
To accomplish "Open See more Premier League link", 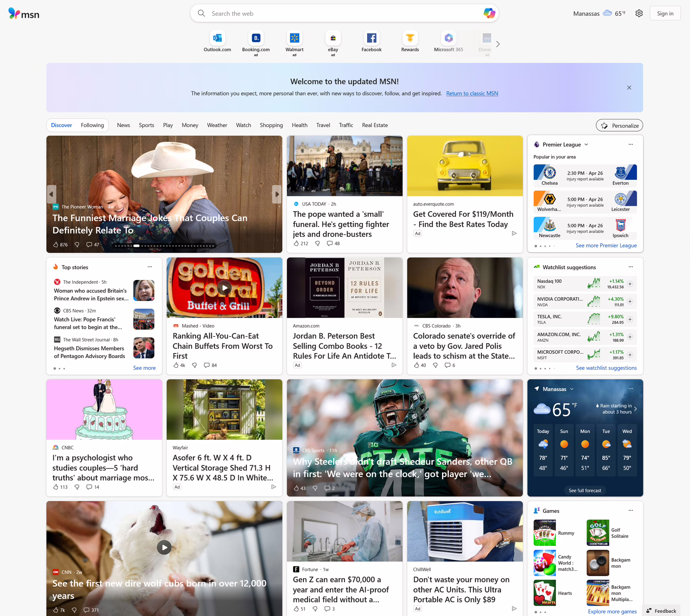I will click(x=606, y=246).
